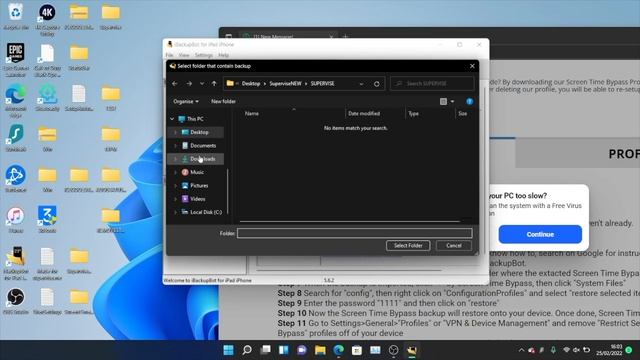This screenshot has width=640, height=360.
Task: Open the Wi-Fi network tray icon
Action: click(566, 350)
